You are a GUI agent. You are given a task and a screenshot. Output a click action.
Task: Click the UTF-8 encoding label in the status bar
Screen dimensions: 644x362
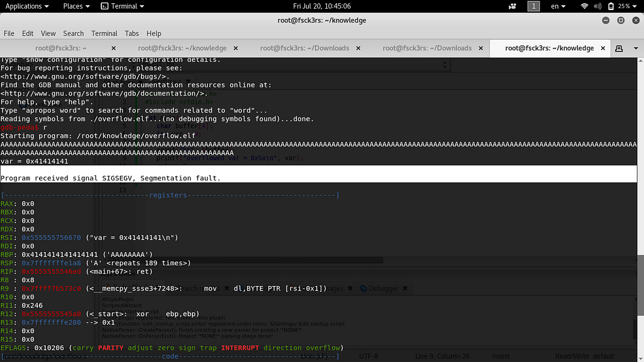369,356
